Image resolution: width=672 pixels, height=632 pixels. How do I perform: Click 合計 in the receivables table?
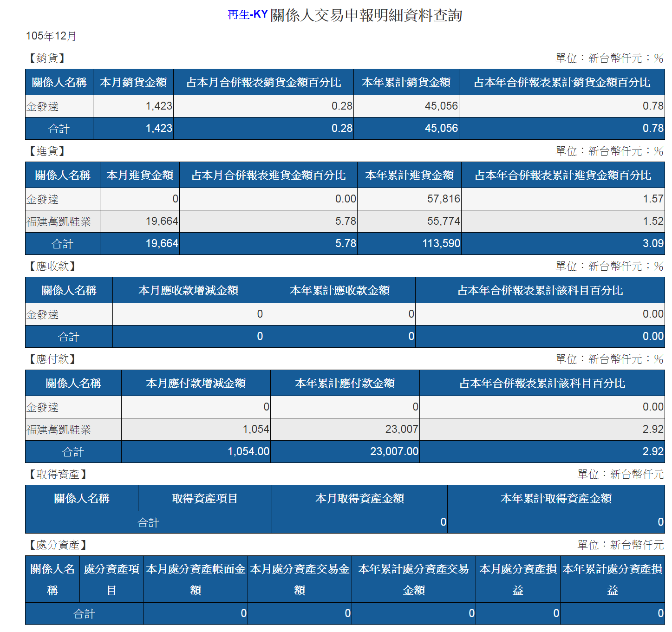(69, 337)
